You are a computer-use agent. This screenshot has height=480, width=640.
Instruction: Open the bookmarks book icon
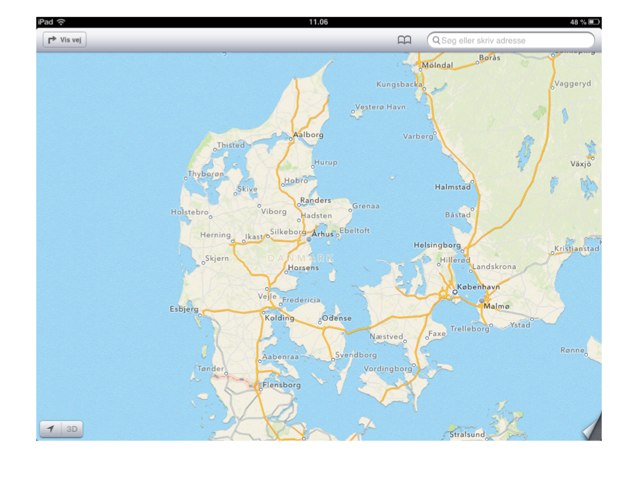coord(404,41)
